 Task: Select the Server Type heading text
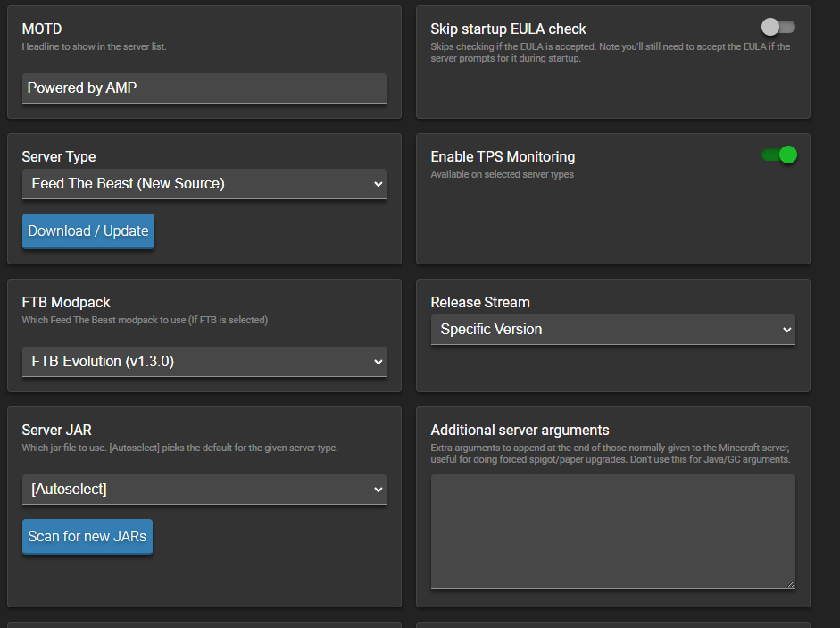pyautogui.click(x=59, y=157)
